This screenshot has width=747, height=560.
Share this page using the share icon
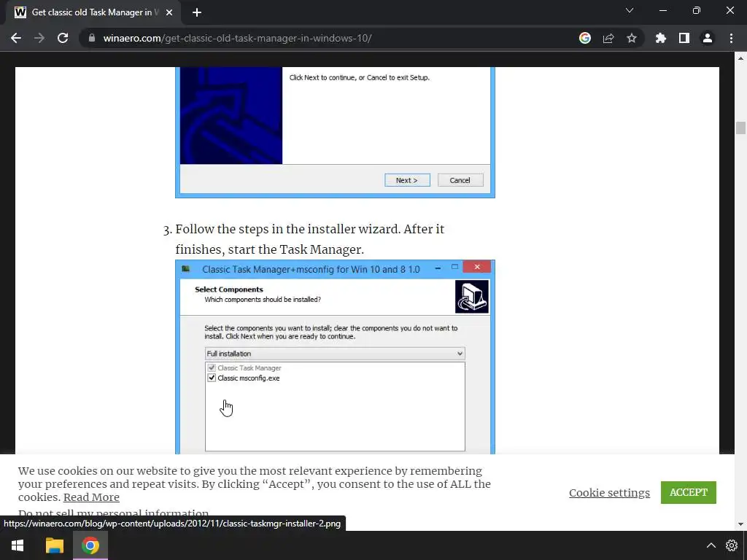pyautogui.click(x=608, y=38)
